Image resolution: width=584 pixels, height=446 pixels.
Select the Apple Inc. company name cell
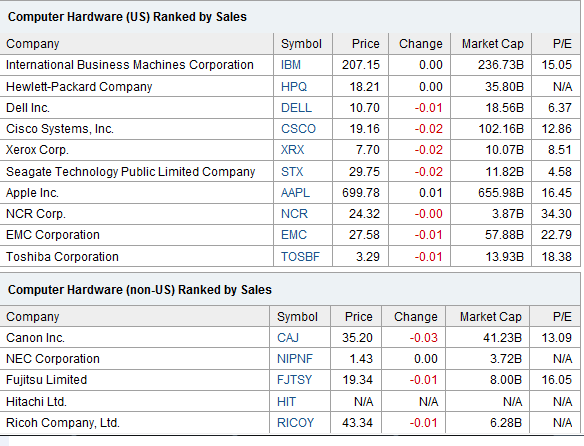[32, 193]
